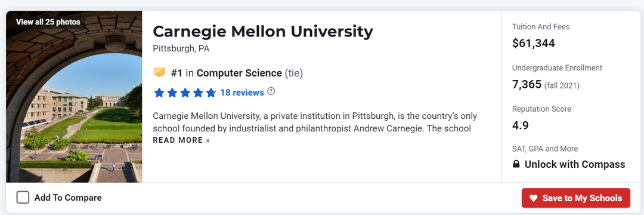Click the third blue rating star
644x215 pixels.
point(185,93)
